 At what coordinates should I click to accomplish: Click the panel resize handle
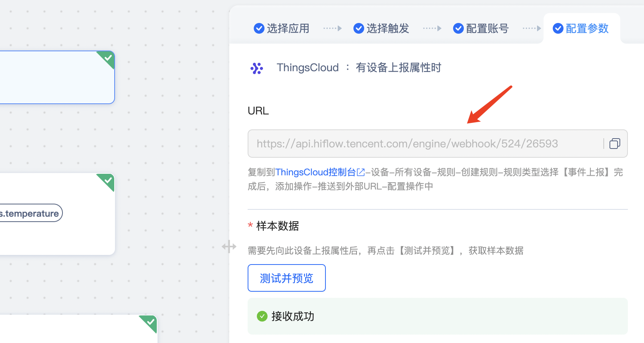[229, 247]
